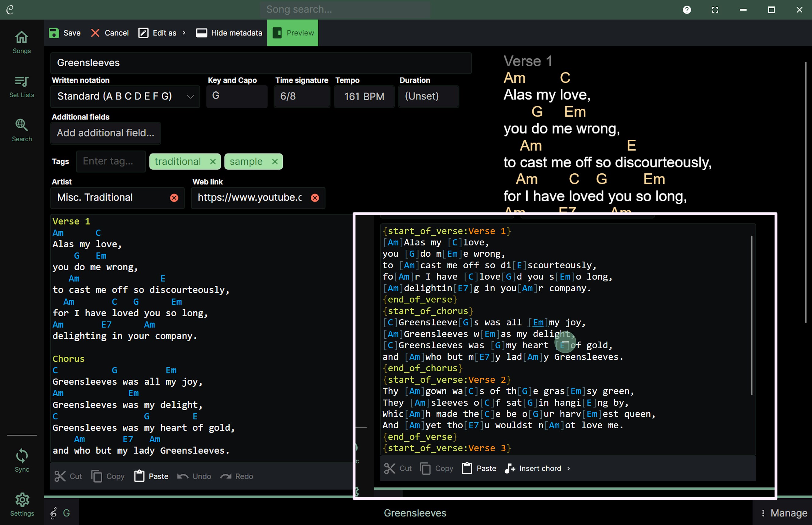This screenshot has height=525, width=812.
Task: Click the Song search box
Action: 345,9
